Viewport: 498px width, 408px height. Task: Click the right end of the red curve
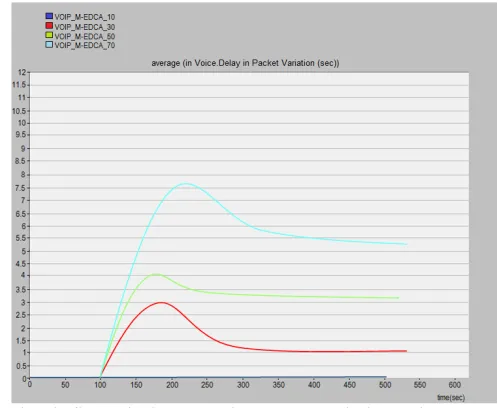pos(406,351)
